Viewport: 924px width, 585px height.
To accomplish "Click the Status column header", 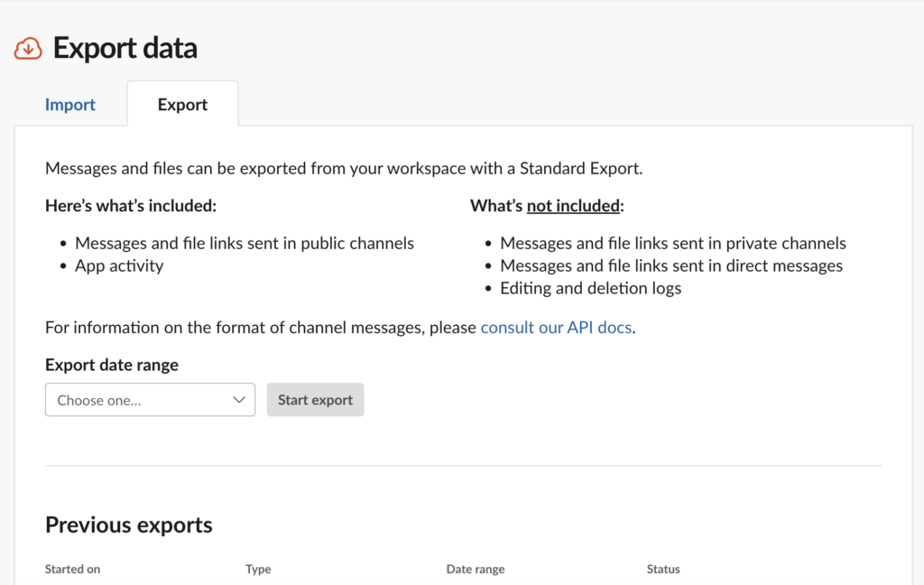I will (x=663, y=569).
